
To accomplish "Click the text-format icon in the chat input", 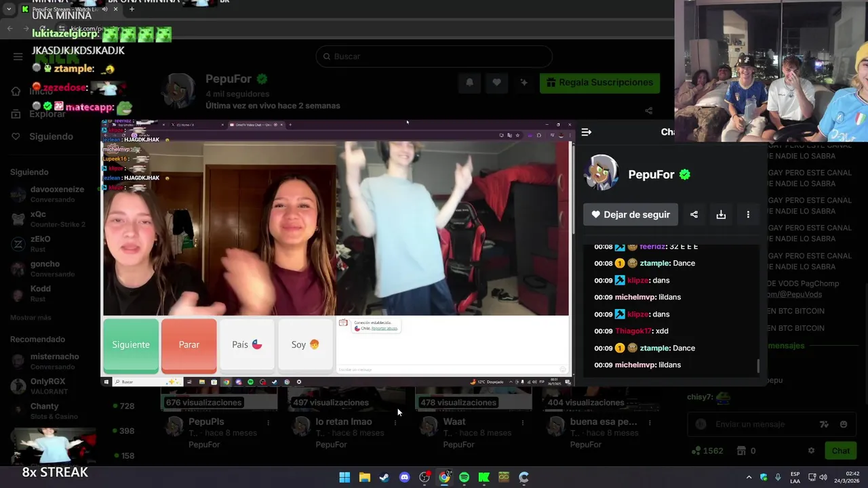I will click(x=824, y=424).
